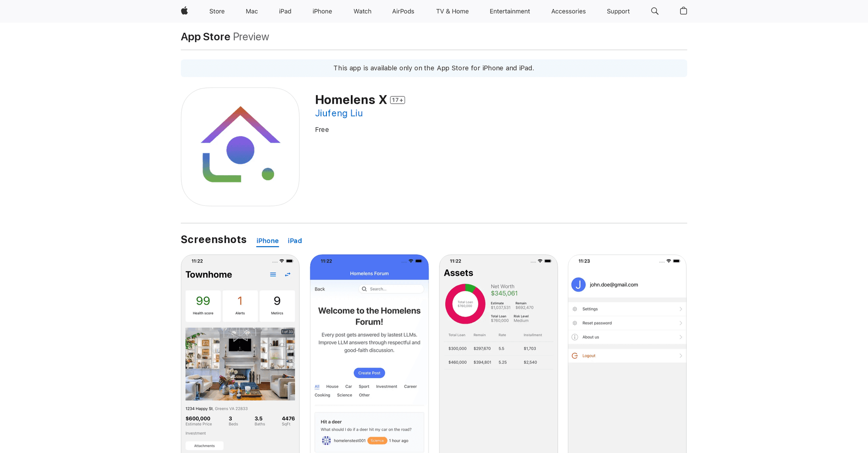868x453 pixels.
Task: Click the john.doe@gmail.com email text
Action: (614, 285)
